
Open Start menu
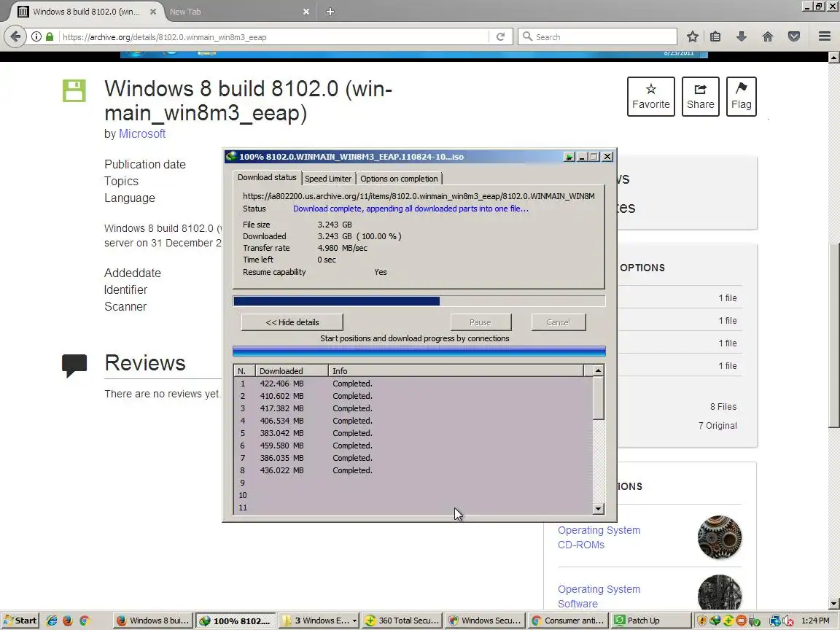point(20,621)
